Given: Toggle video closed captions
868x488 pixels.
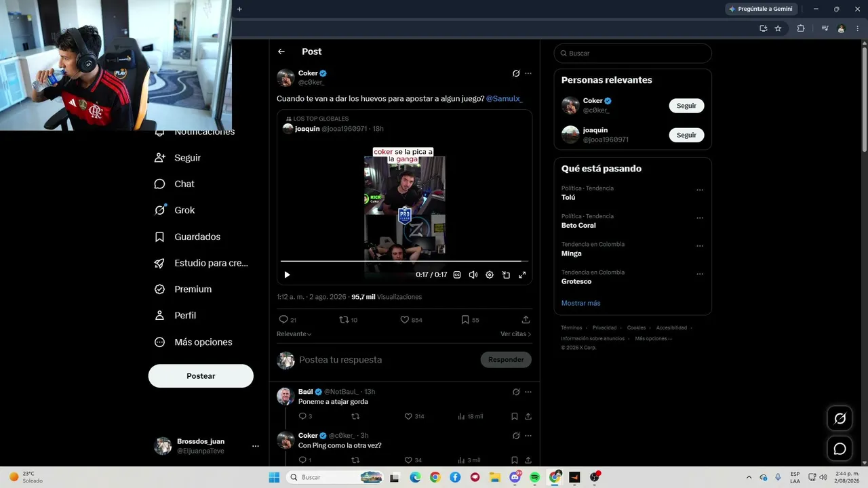Looking at the screenshot, I should [457, 274].
